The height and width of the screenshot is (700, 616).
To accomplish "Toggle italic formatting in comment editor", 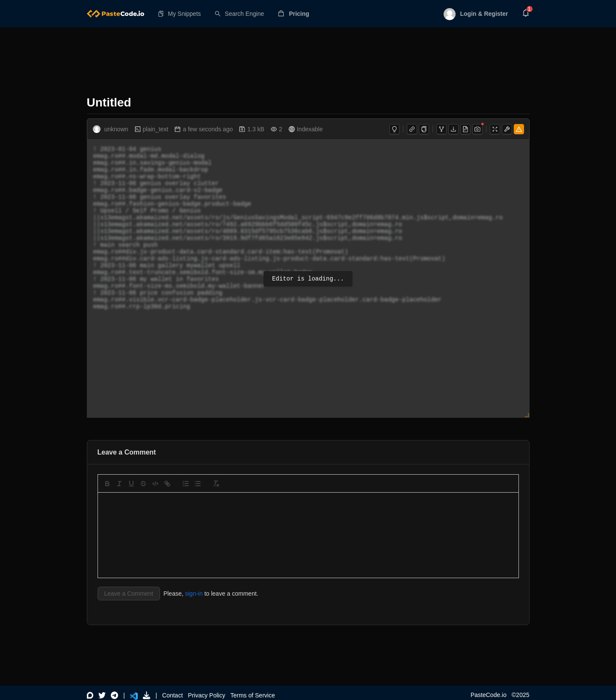I will (x=119, y=484).
